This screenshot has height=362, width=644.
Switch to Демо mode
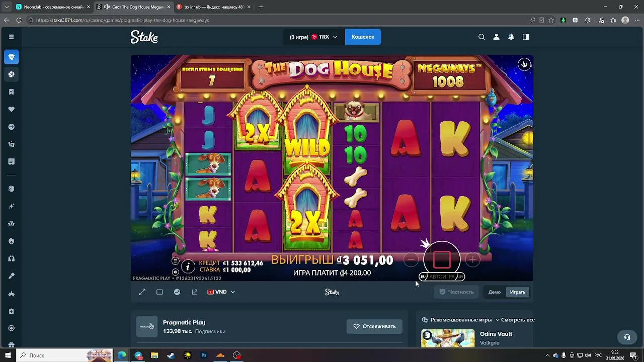tap(495, 292)
